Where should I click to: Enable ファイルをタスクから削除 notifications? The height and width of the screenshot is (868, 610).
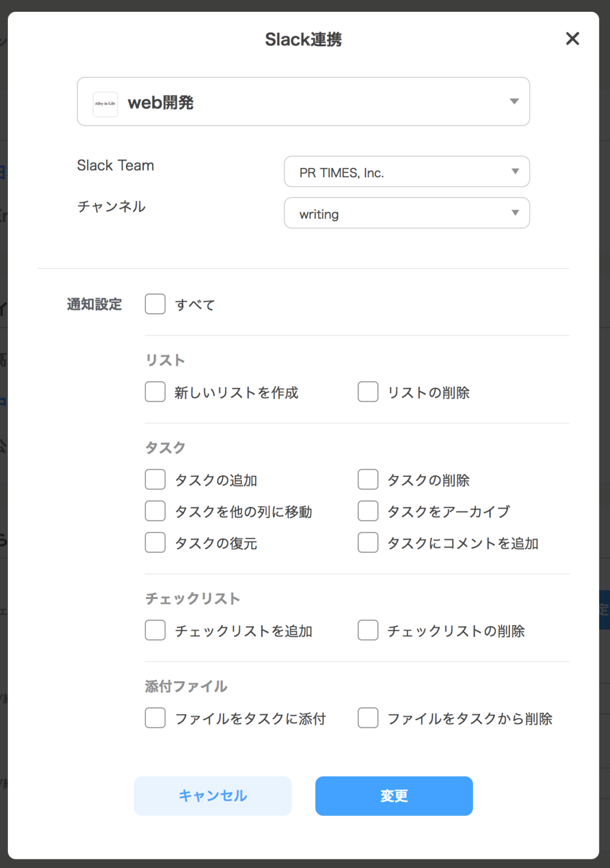(367, 718)
